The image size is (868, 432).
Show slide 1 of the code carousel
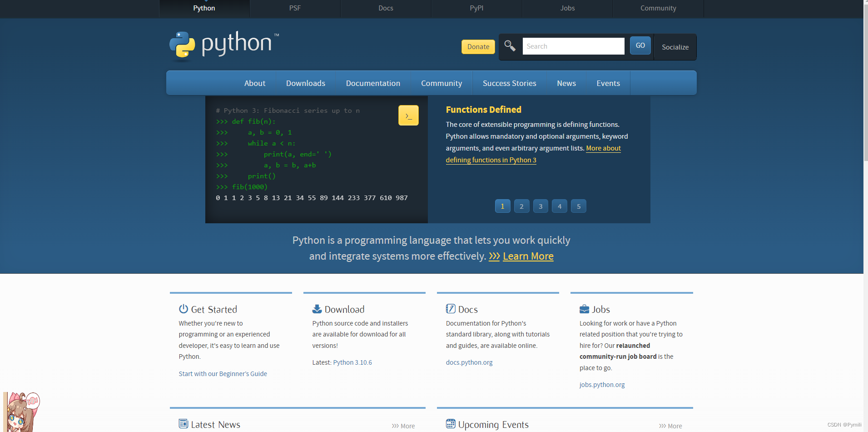click(502, 206)
